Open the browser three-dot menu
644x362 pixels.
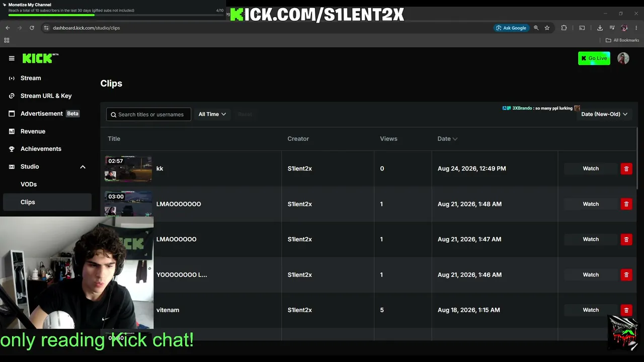(636, 28)
